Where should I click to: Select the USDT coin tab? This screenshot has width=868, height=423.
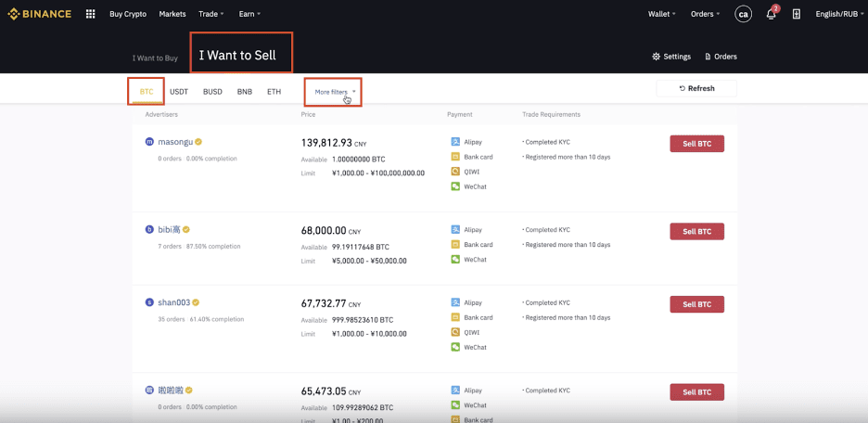179,92
